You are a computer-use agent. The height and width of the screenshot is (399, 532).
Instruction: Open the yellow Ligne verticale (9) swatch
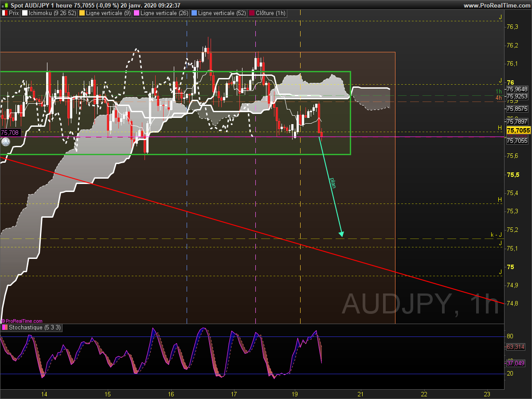coord(82,13)
